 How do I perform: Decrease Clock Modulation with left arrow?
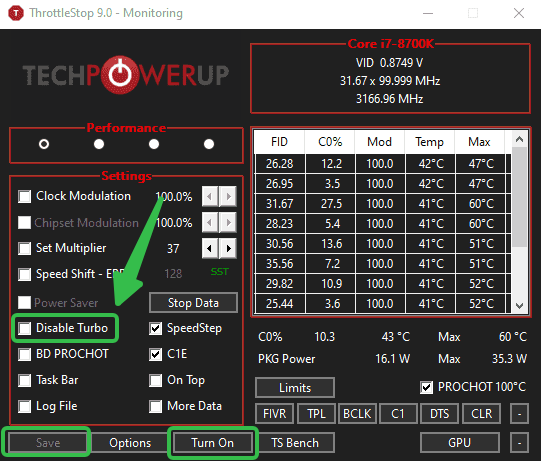point(209,196)
